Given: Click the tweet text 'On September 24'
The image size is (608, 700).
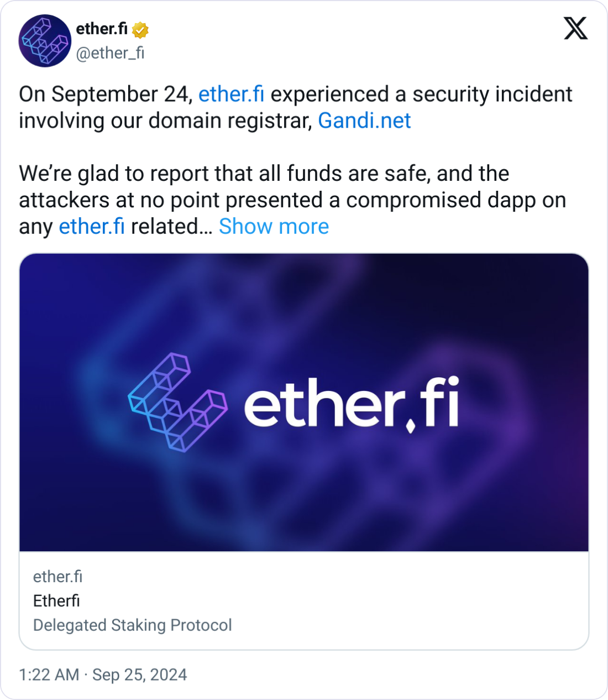Looking at the screenshot, I should (104, 94).
